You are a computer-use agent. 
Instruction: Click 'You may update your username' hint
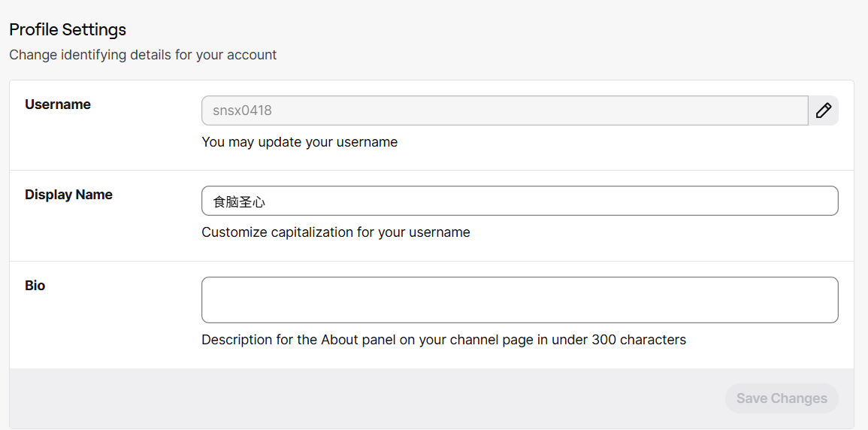pyautogui.click(x=299, y=142)
